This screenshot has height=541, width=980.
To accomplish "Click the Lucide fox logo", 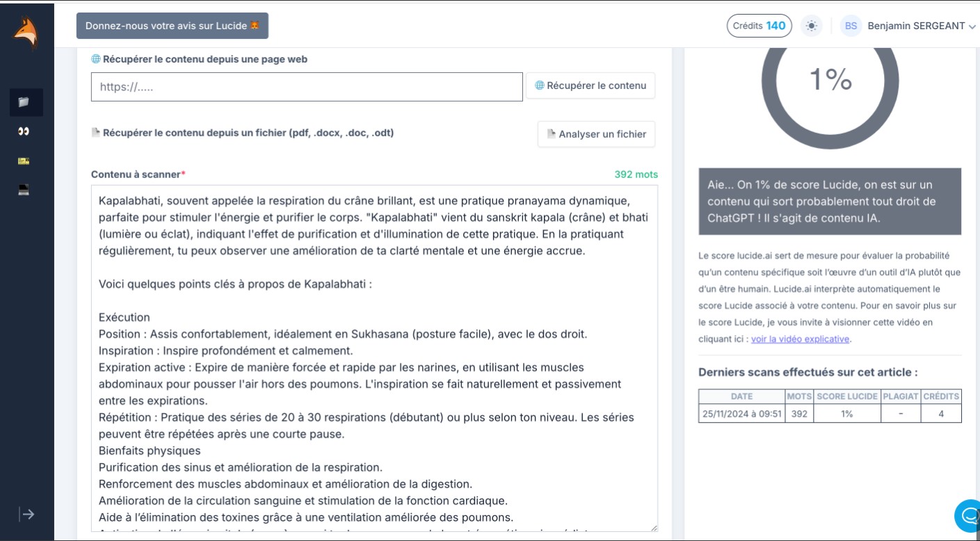I will point(26,33).
